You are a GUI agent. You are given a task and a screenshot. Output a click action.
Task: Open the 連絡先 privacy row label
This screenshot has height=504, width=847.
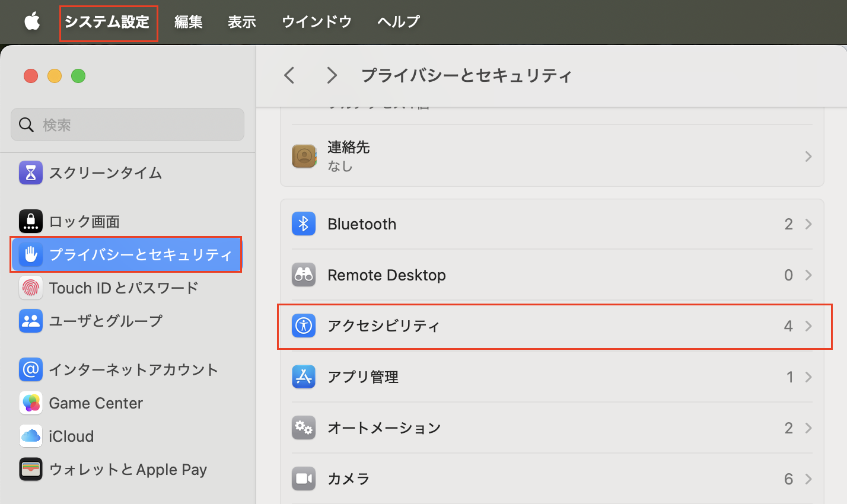(x=349, y=147)
